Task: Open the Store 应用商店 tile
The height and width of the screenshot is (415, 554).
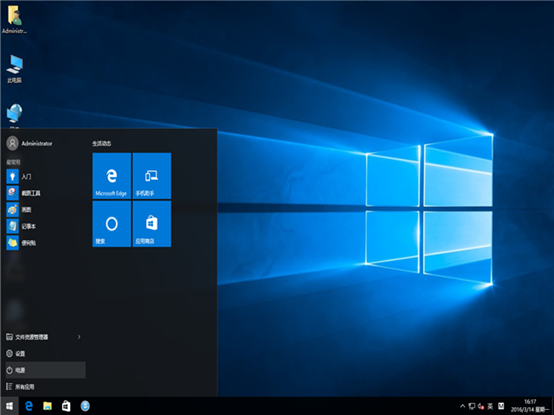Action: pyautogui.click(x=152, y=224)
